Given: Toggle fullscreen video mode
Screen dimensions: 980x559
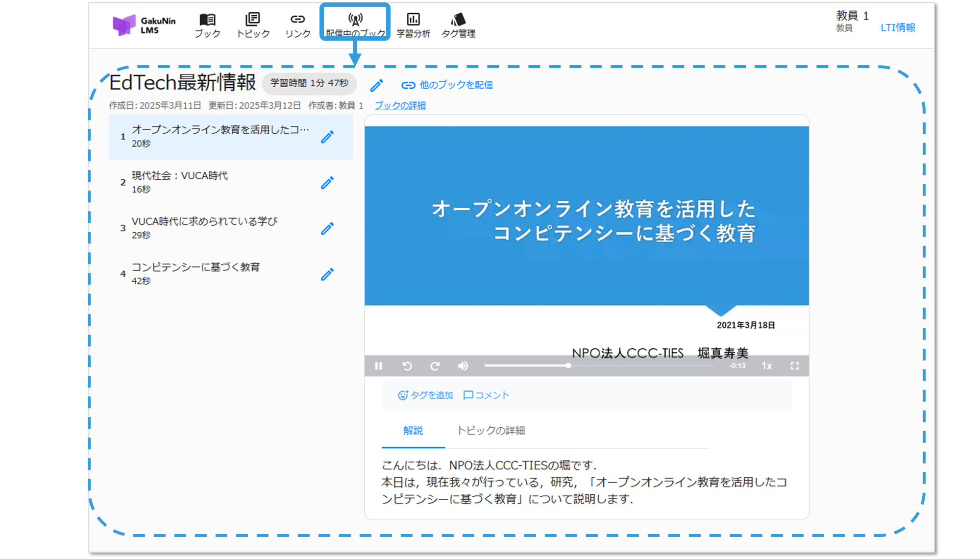Looking at the screenshot, I should coord(795,366).
